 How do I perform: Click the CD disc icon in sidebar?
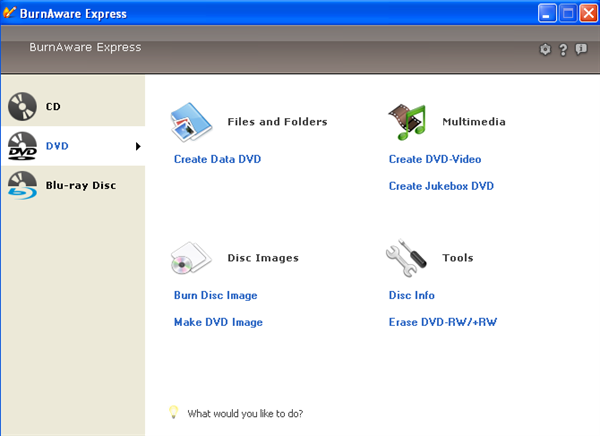coord(22,105)
